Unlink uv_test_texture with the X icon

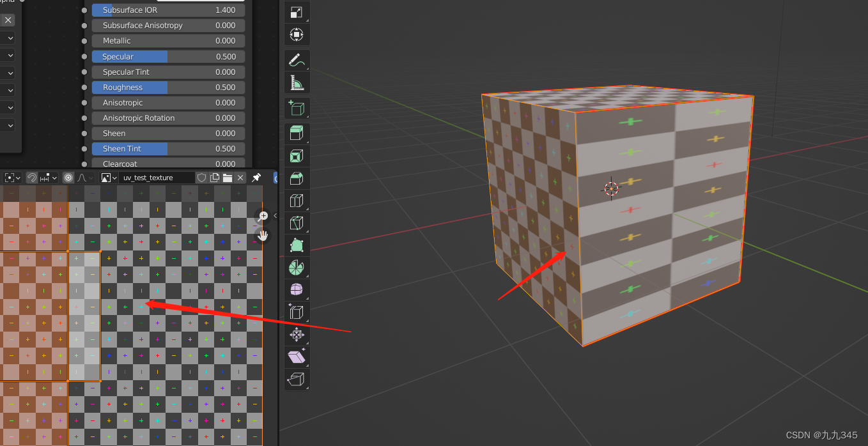(x=240, y=178)
